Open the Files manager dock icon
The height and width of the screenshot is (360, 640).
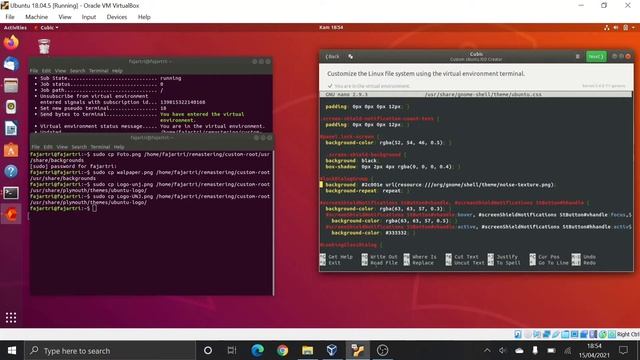click(x=11, y=86)
